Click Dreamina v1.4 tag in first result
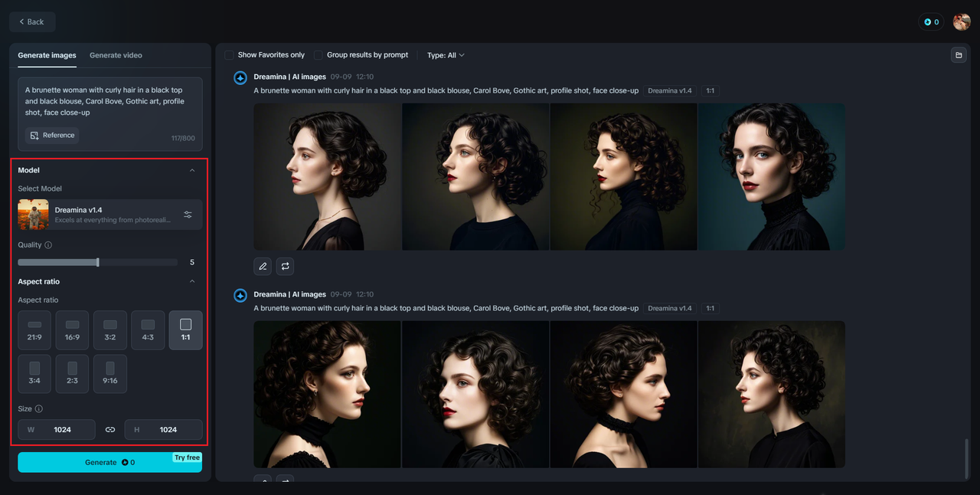The image size is (980, 495). 669,90
